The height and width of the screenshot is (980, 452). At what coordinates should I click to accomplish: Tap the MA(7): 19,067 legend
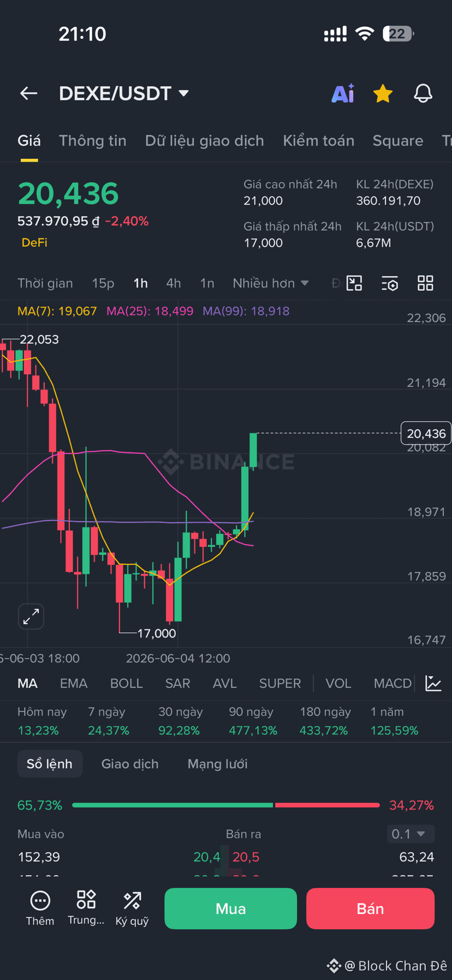pyautogui.click(x=57, y=311)
